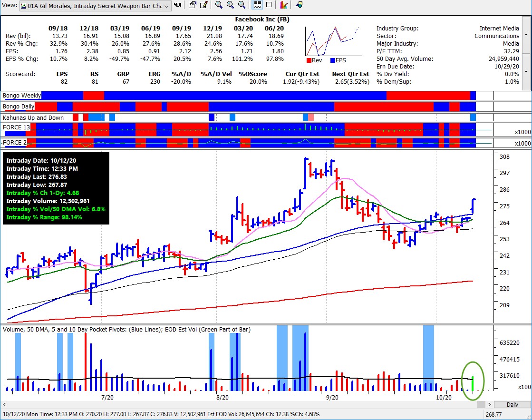
Task: Click the Intraday Volume: 12,502,961 line
Action: tap(48, 201)
